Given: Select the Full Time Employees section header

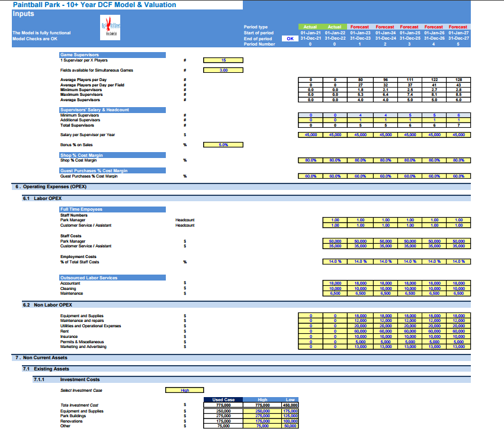Looking at the screenshot, I should pos(113,209).
